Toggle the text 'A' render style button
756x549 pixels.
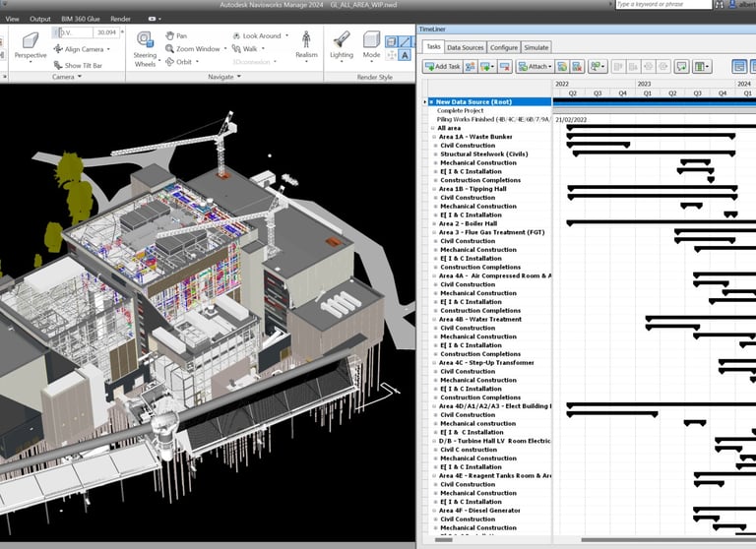coord(405,56)
